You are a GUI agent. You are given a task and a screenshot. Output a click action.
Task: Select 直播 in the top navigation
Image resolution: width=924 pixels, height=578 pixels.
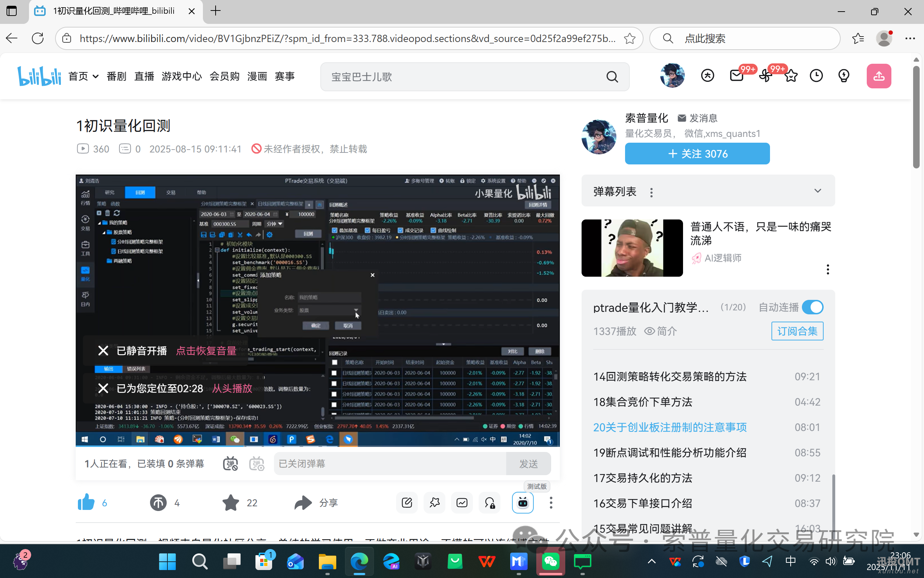click(144, 76)
